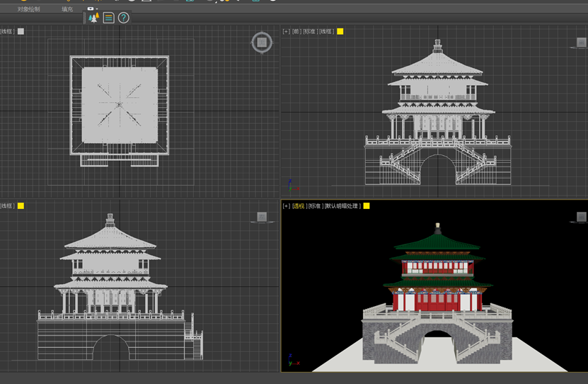The width and height of the screenshot is (588, 384).
Task: Open the 对象绘制 ribbon tab
Action: (x=28, y=9)
